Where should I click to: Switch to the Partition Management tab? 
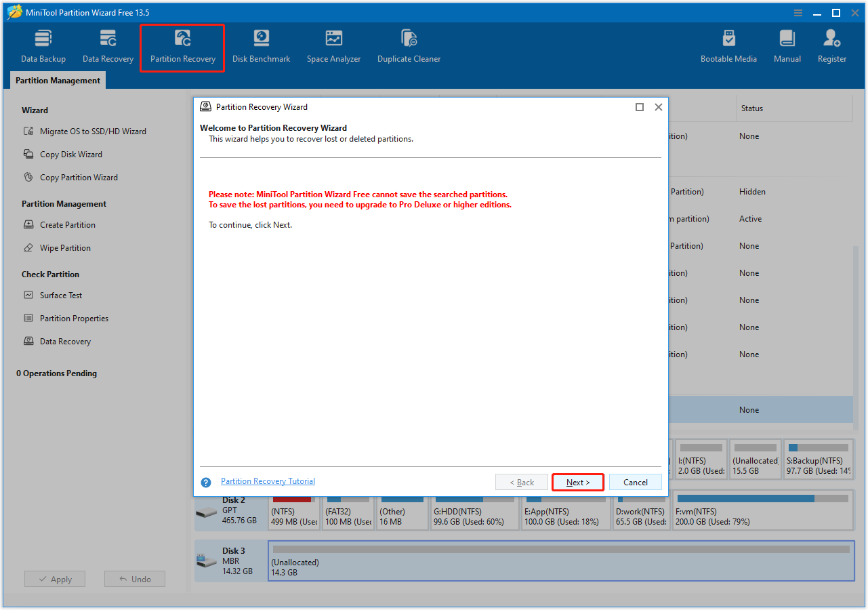point(57,80)
